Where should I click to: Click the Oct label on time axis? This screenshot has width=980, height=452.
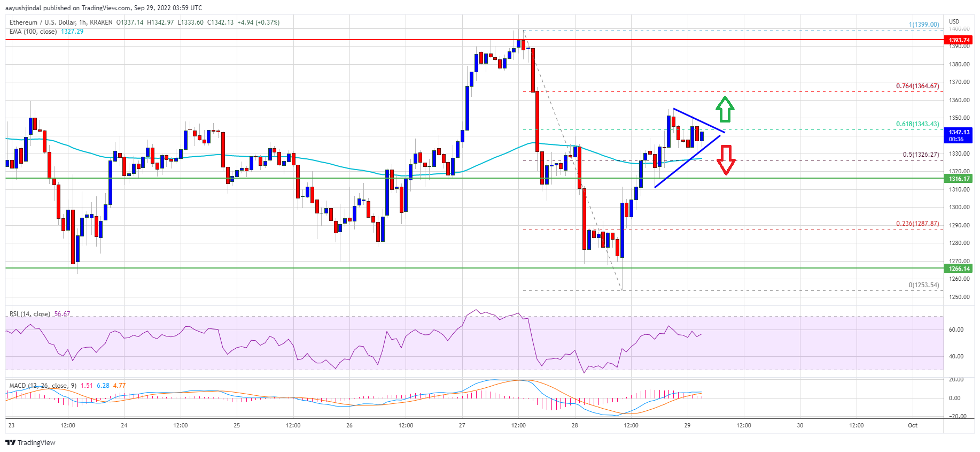913,426
